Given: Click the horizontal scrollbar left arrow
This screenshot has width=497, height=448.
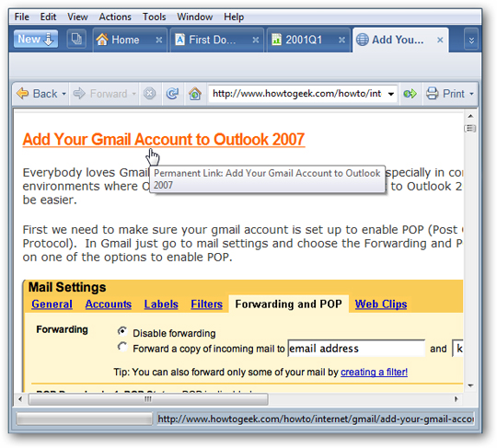Looking at the screenshot, I should 20,399.
